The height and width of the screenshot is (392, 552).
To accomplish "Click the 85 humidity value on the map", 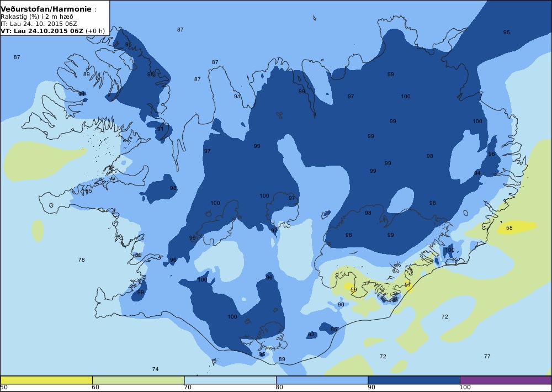I will (x=89, y=191).
